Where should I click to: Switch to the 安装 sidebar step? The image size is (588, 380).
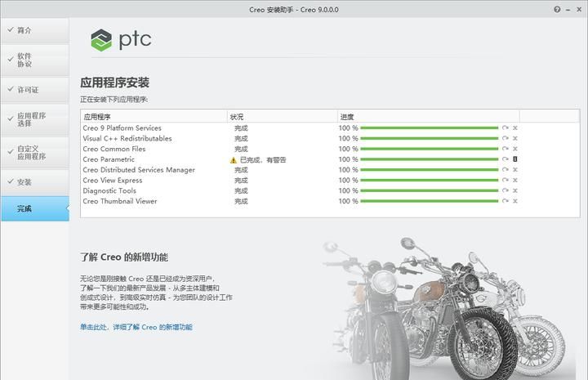pos(35,182)
